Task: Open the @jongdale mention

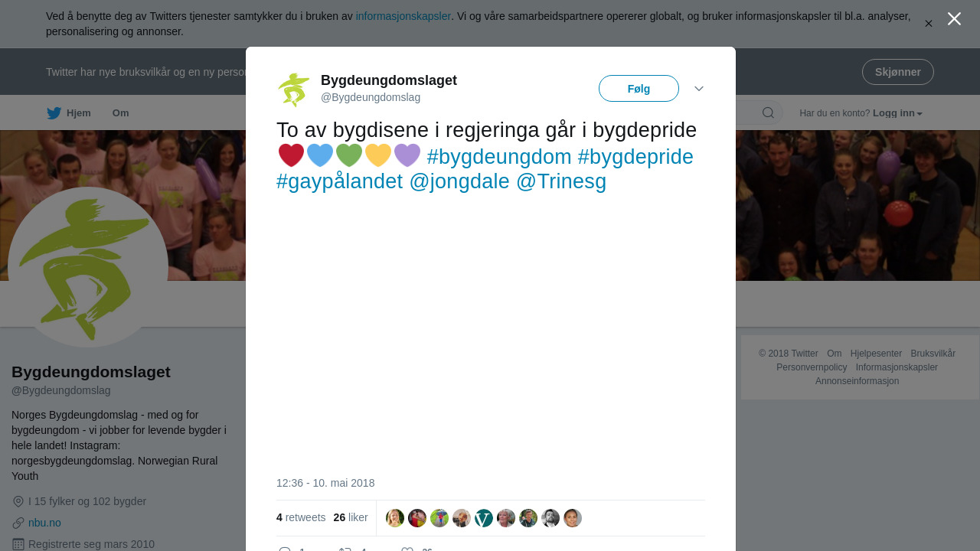Action: coord(459,181)
